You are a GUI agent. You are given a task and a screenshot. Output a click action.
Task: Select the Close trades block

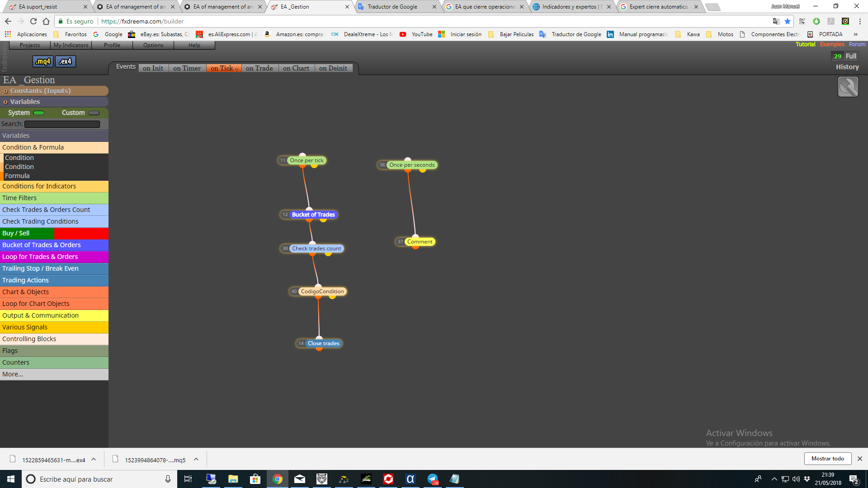[323, 343]
